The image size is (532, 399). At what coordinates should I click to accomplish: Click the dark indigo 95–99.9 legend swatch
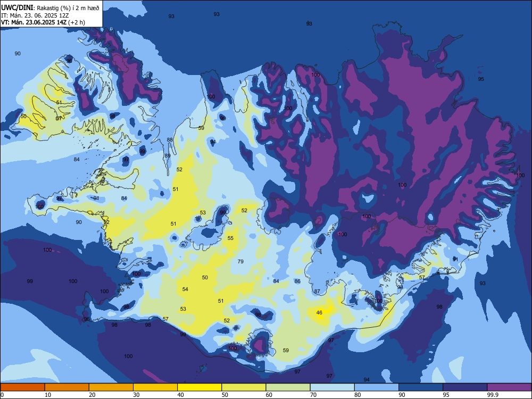click(465, 387)
